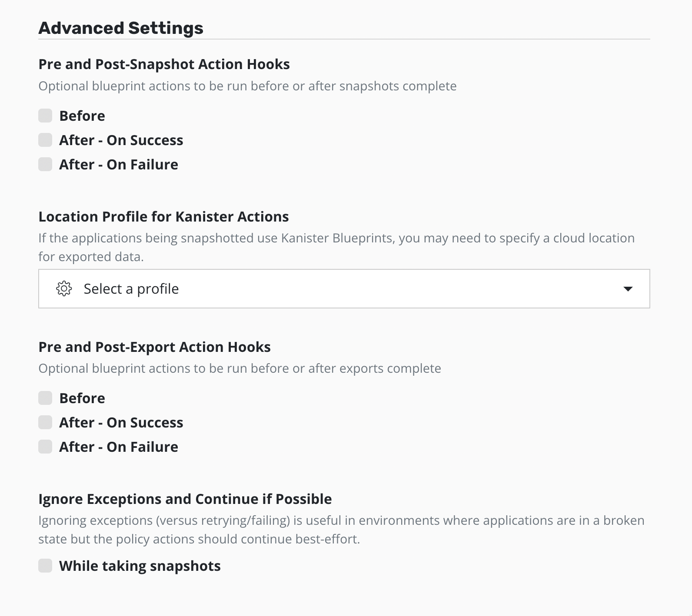The image size is (692, 616).
Task: Click the 'Before' label in snapshot hooks section
Action: (82, 116)
